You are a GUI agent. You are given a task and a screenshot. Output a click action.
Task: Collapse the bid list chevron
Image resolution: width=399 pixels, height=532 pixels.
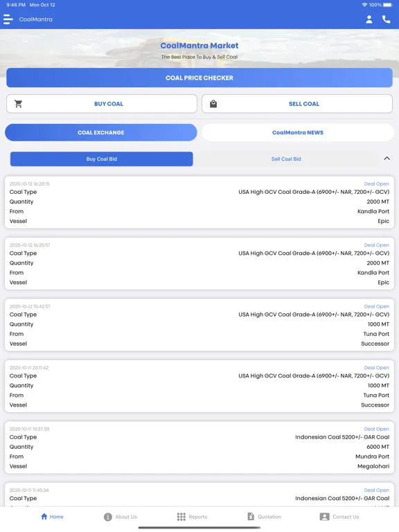387,159
